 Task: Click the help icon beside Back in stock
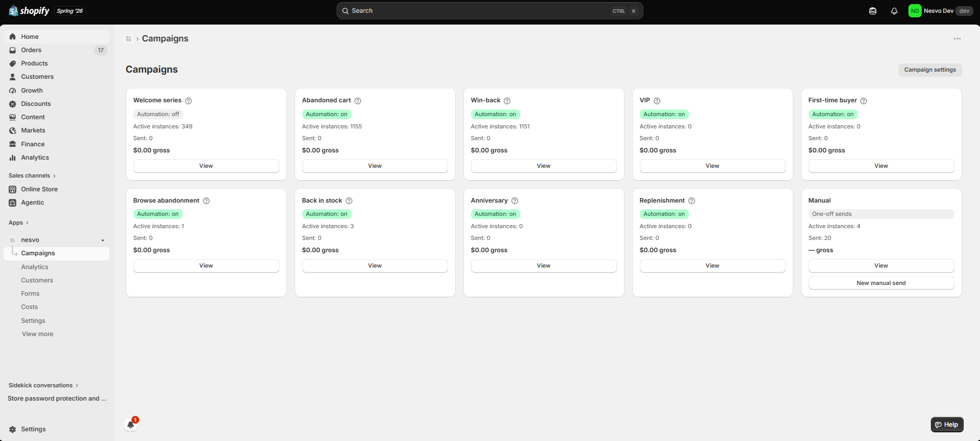(349, 201)
